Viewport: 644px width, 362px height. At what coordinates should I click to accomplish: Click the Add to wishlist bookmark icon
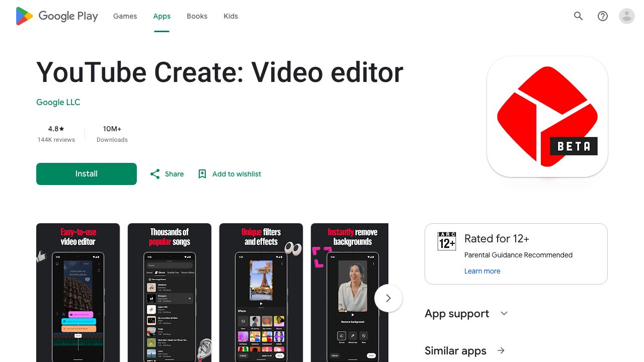coord(202,174)
